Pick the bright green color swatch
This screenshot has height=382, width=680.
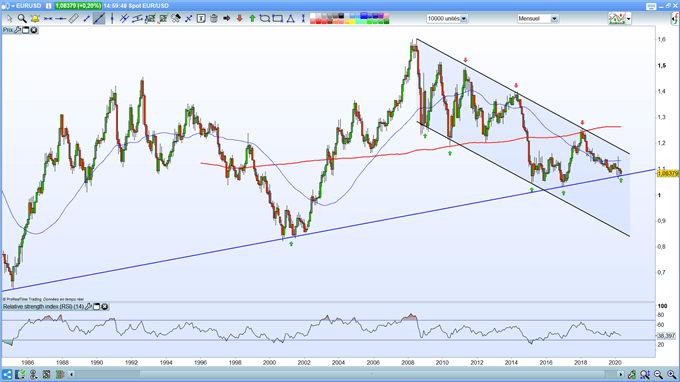click(369, 21)
